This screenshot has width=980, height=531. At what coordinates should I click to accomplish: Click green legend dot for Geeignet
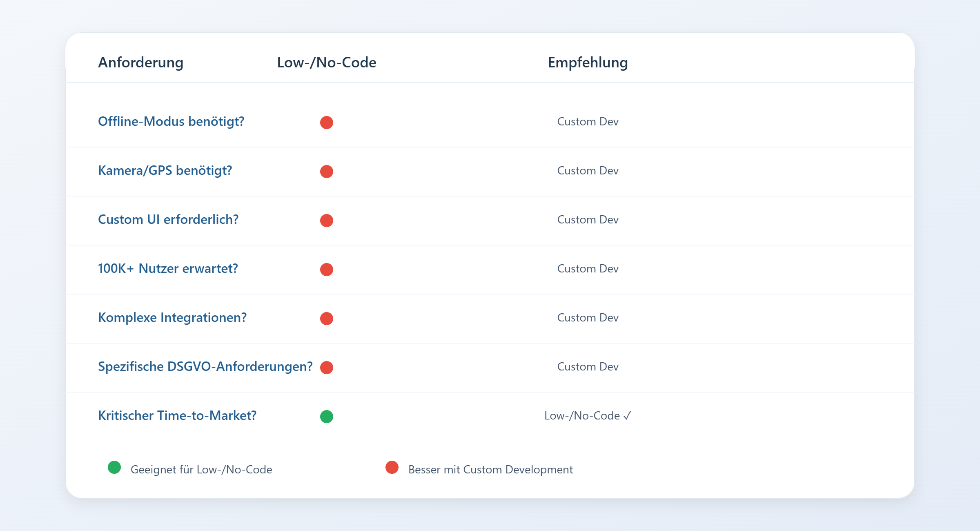tap(114, 467)
